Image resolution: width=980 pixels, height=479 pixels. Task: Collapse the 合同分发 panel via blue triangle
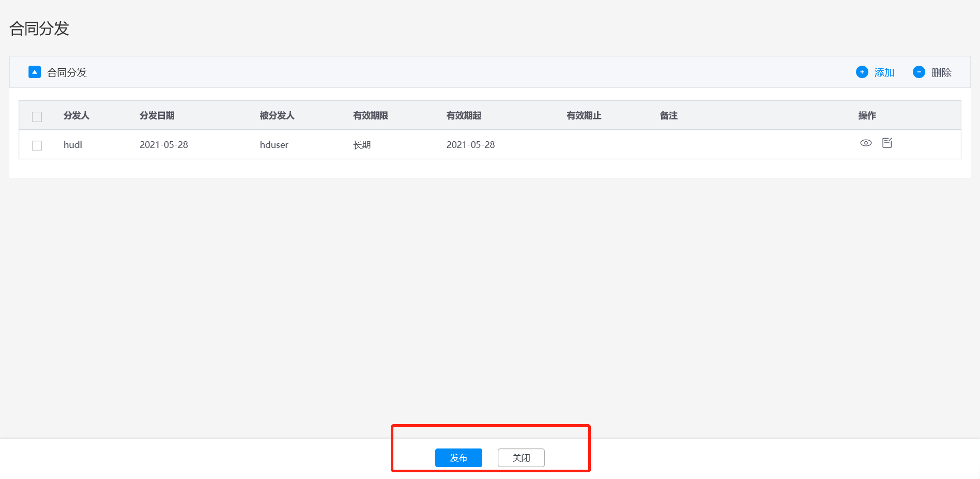tap(35, 72)
